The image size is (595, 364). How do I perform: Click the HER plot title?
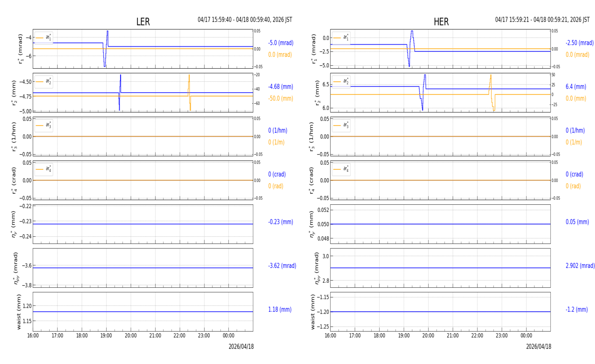tap(441, 22)
